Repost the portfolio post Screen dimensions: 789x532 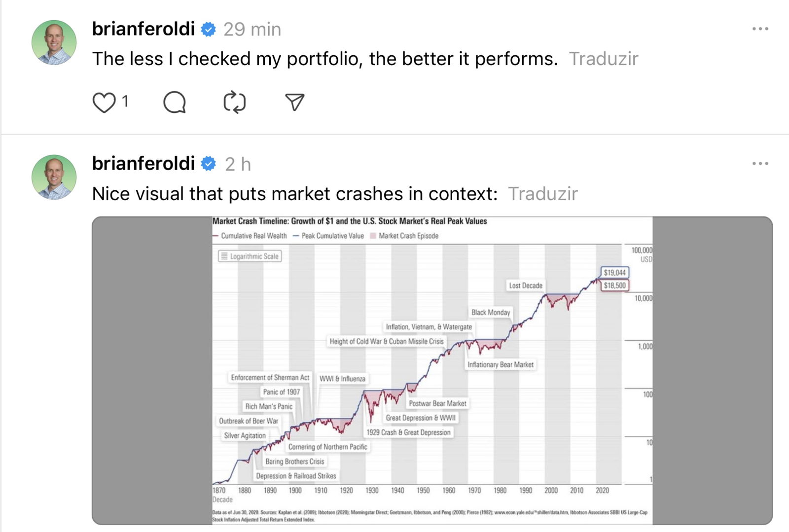(x=235, y=103)
